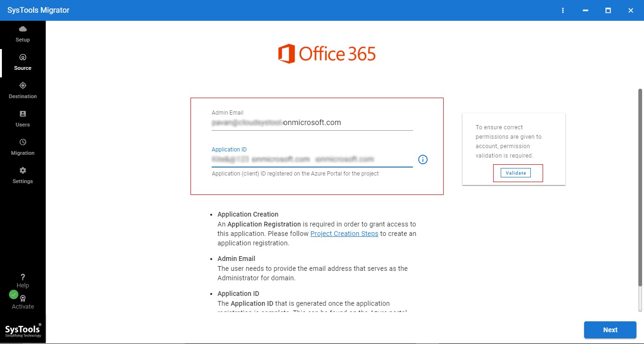Click the Application ID info icon

[x=422, y=159]
